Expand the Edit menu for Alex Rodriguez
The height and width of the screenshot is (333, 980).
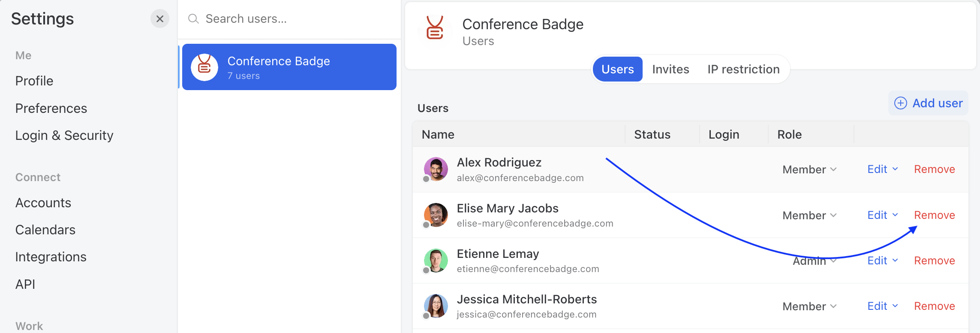click(883, 169)
